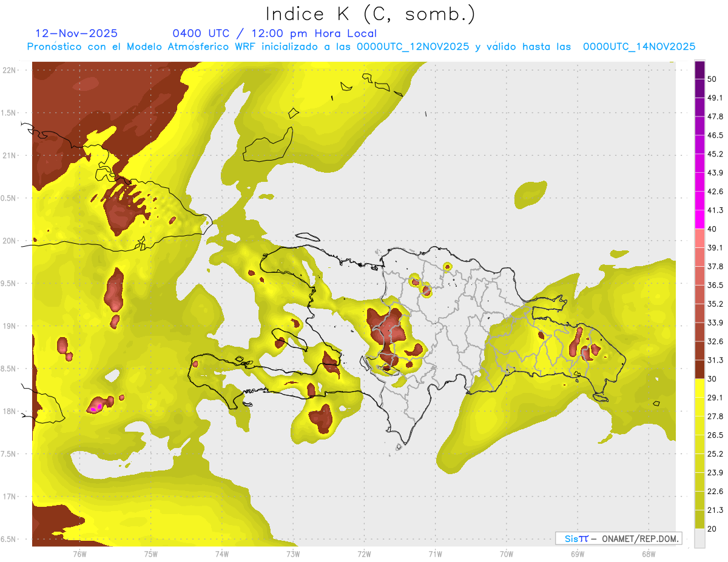
Task: Click the colorbar value '32.6'
Action: coord(715,341)
